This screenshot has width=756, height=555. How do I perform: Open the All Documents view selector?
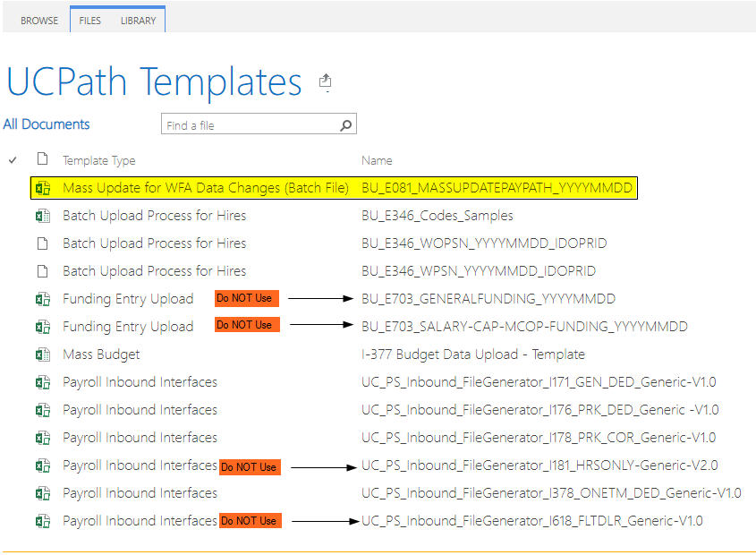click(45, 124)
